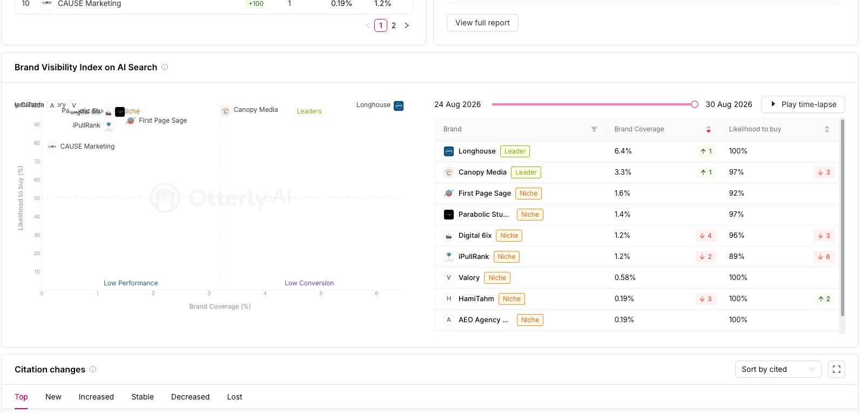Click the Low Performance quadrant label
The width and height of the screenshot is (868, 413).
coord(131,283)
